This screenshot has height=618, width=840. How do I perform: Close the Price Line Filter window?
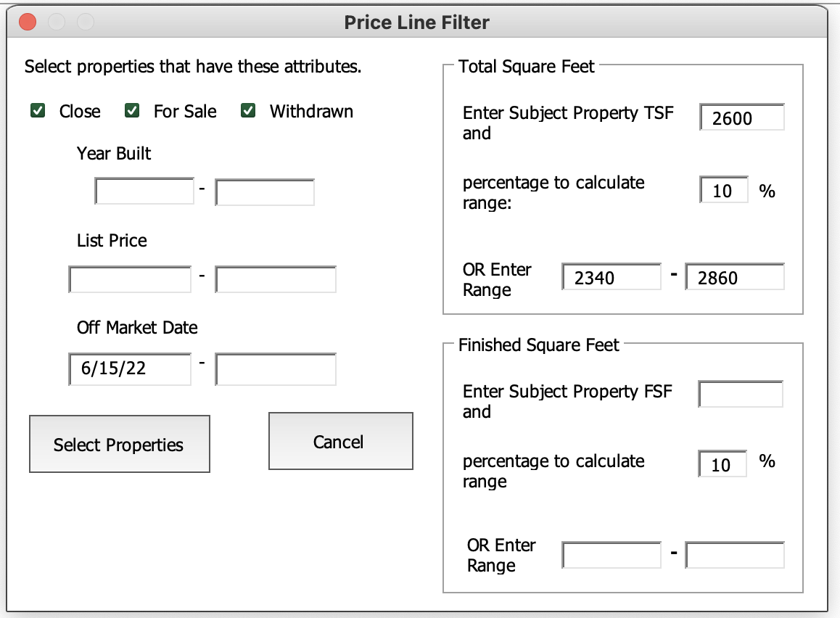pos(28,22)
